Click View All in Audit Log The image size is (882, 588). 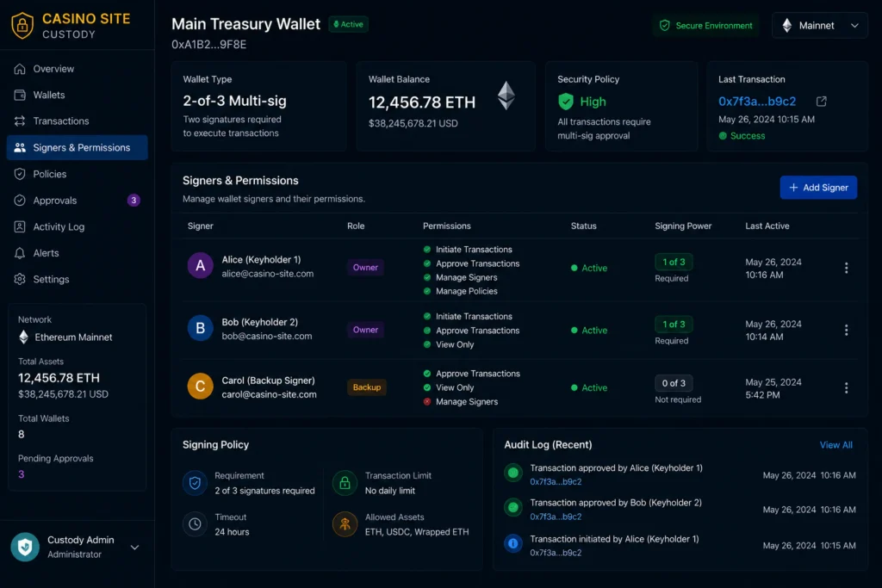click(x=835, y=445)
